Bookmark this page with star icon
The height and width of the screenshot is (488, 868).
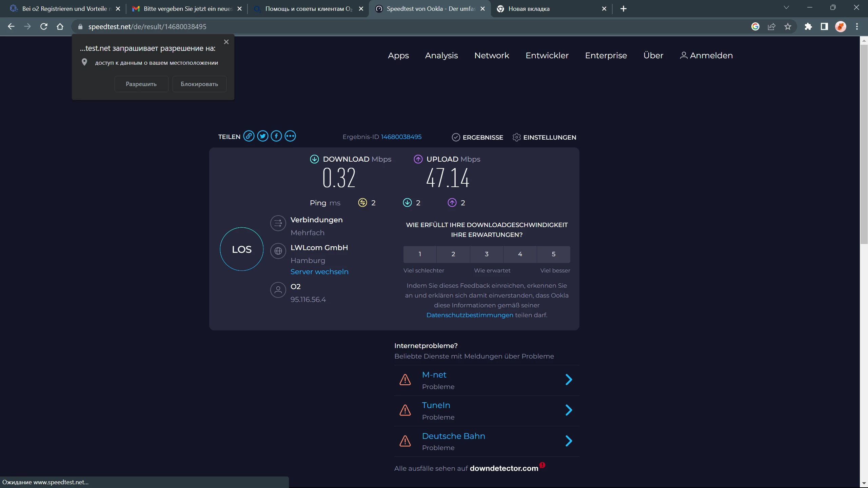tap(788, 26)
